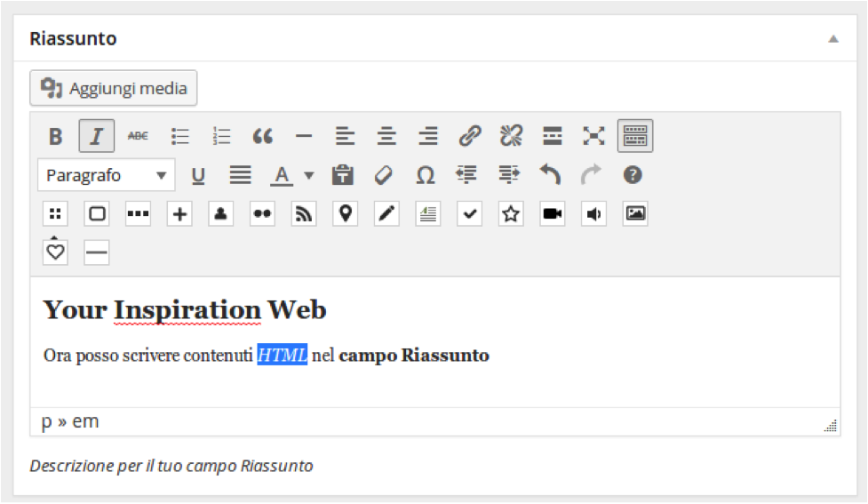
Task: Click the map pin icon
Action: click(x=346, y=214)
